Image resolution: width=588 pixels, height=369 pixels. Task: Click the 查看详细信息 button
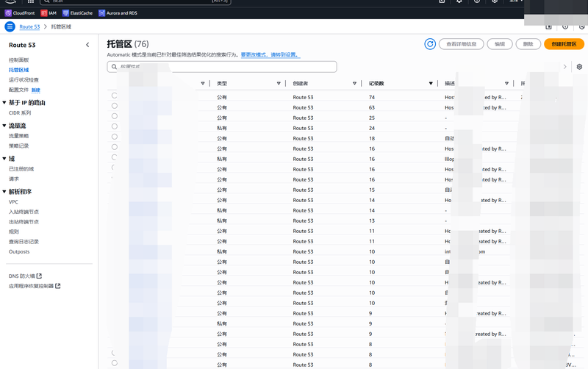(x=462, y=44)
